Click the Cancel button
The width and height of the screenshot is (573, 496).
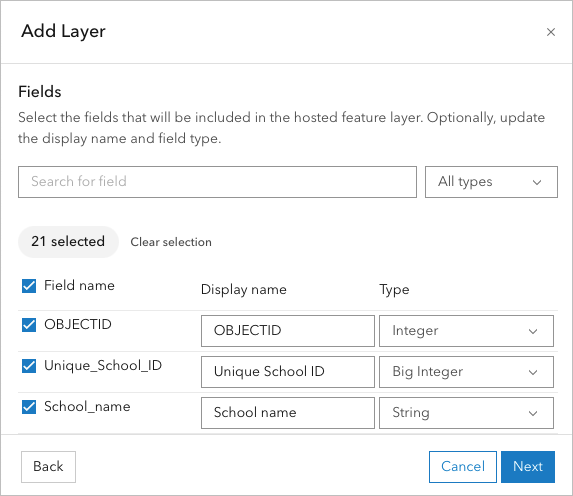[463, 467]
